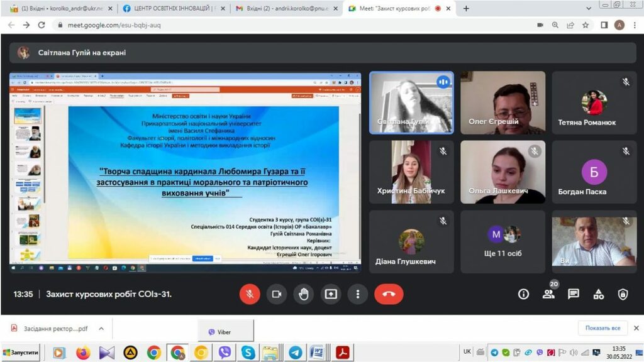
Task: Open the in-call chat panel
Action: click(574, 294)
